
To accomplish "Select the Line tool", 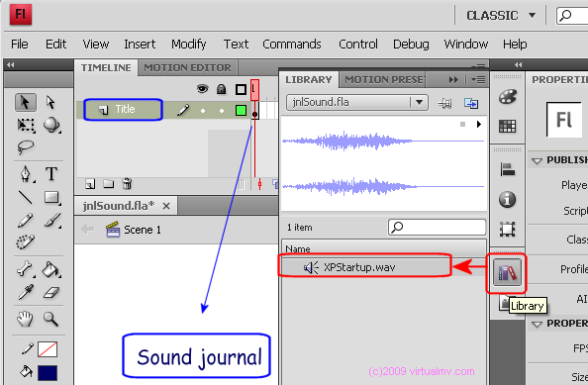I will [x=25, y=197].
